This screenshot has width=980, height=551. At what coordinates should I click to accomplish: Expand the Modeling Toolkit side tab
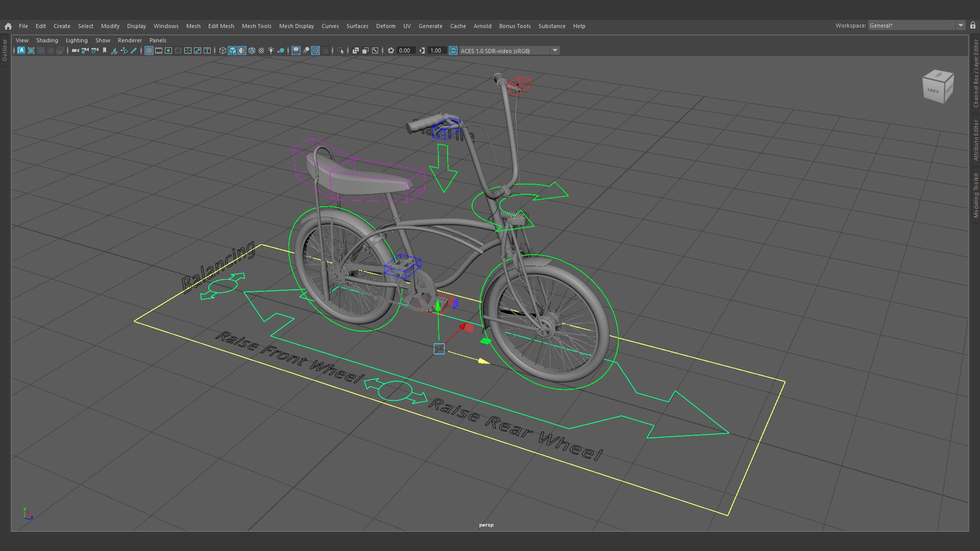click(x=975, y=195)
